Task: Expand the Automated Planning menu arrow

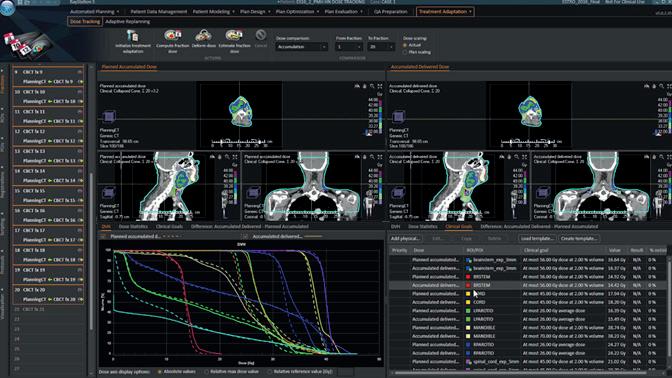Action: 118,12
